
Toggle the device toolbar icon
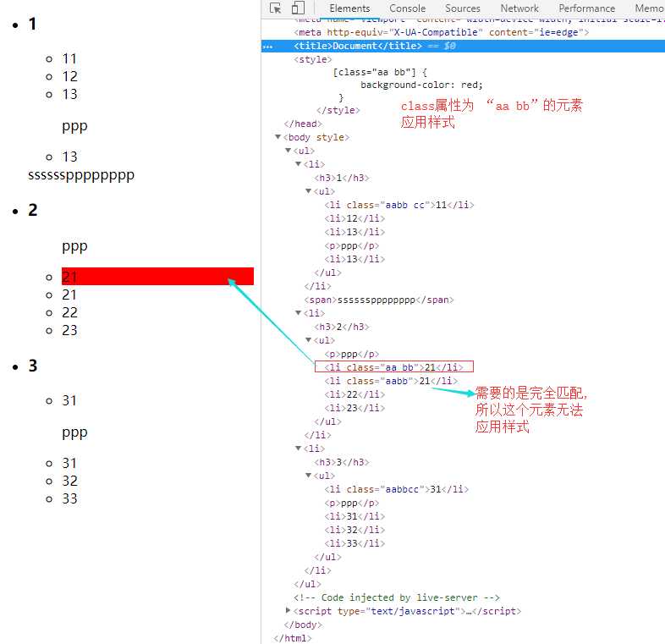click(298, 8)
